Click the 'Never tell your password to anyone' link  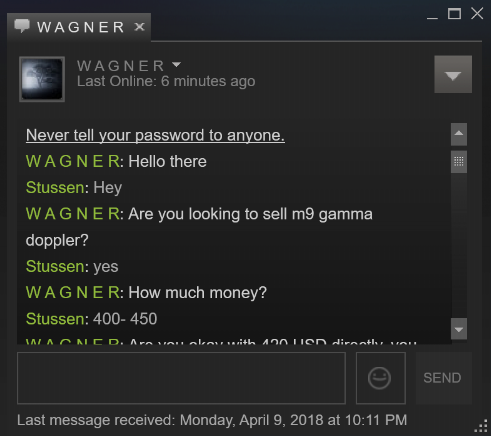[155, 135]
